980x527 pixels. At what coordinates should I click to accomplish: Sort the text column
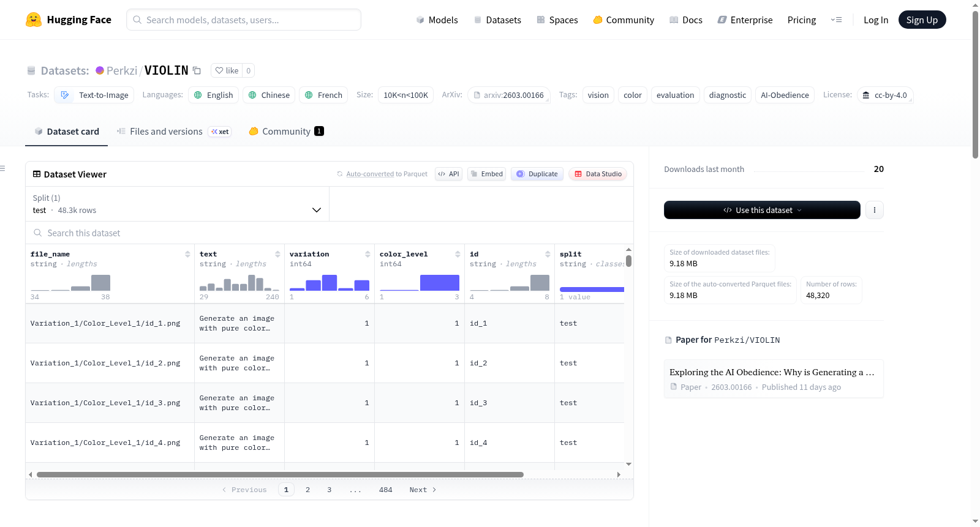point(277,254)
